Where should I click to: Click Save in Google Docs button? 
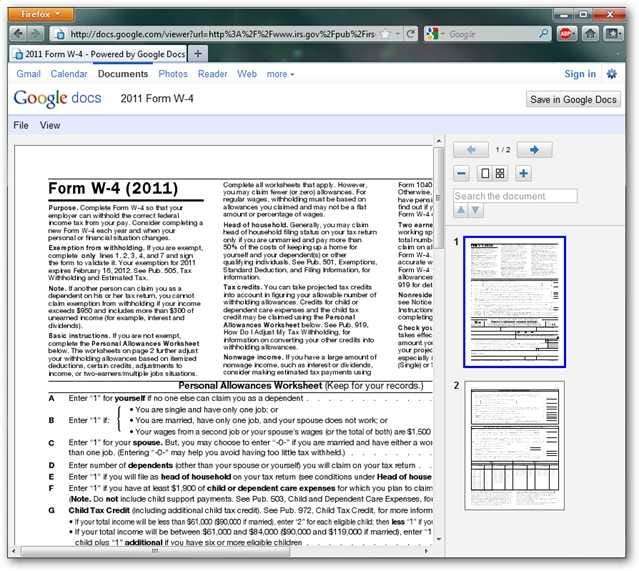click(573, 99)
